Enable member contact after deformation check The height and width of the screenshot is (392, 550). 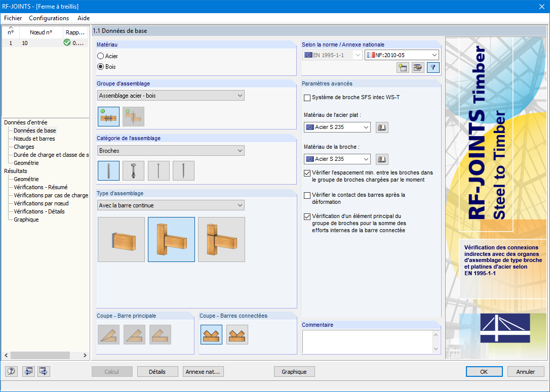307,195
